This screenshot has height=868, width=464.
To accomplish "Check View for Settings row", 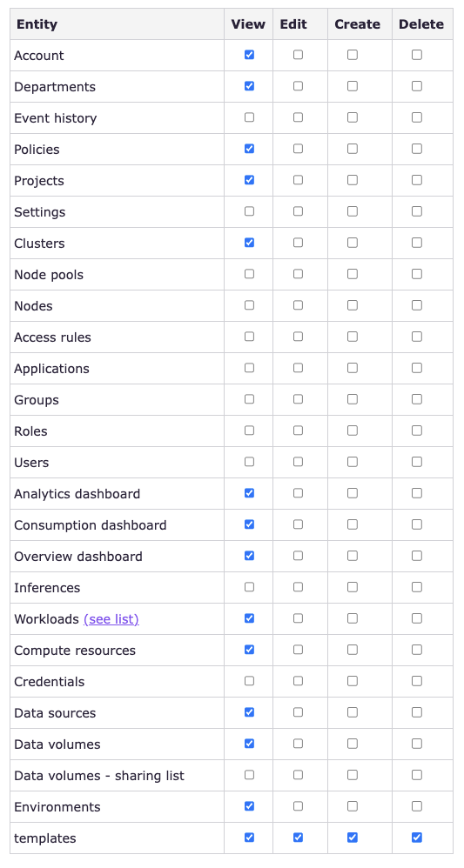I will [249, 210].
